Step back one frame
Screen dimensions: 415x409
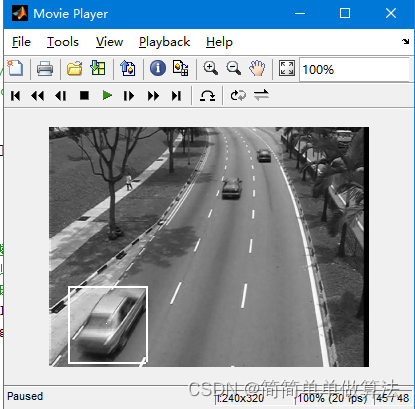[x=61, y=96]
